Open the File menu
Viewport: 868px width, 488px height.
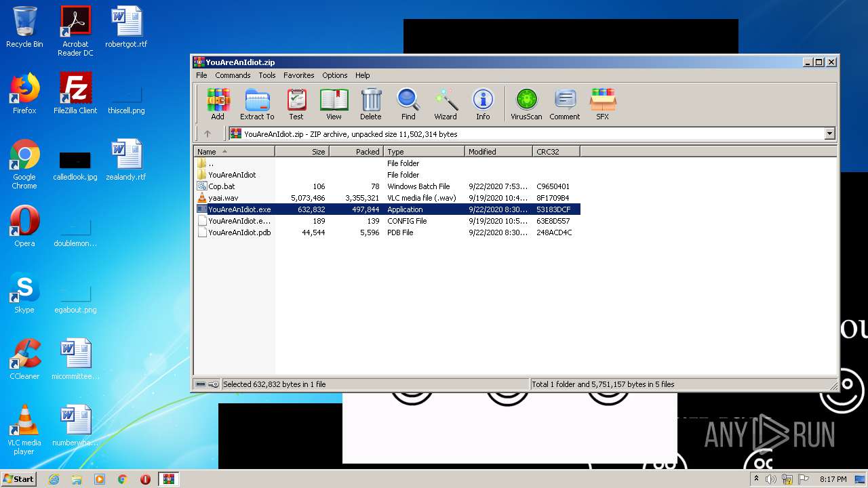pos(201,75)
